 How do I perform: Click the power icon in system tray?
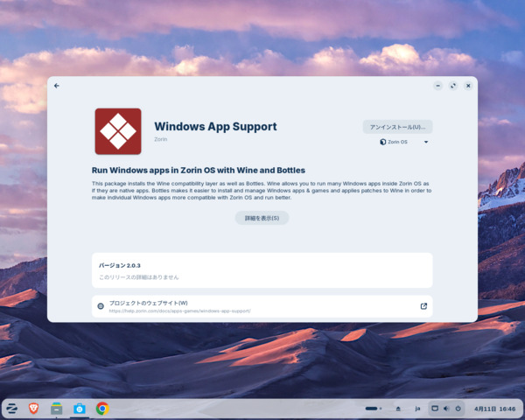point(458,409)
